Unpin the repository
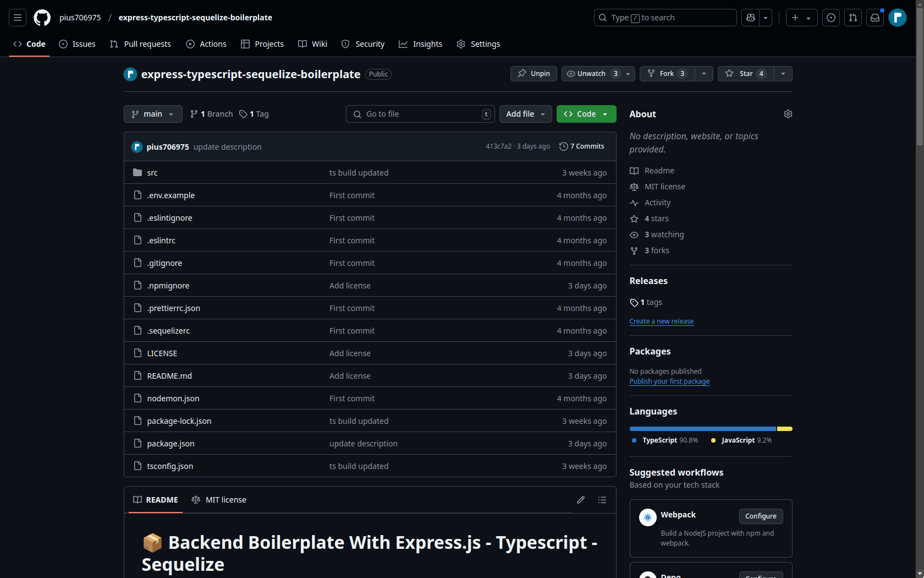This screenshot has height=578, width=924. click(533, 74)
